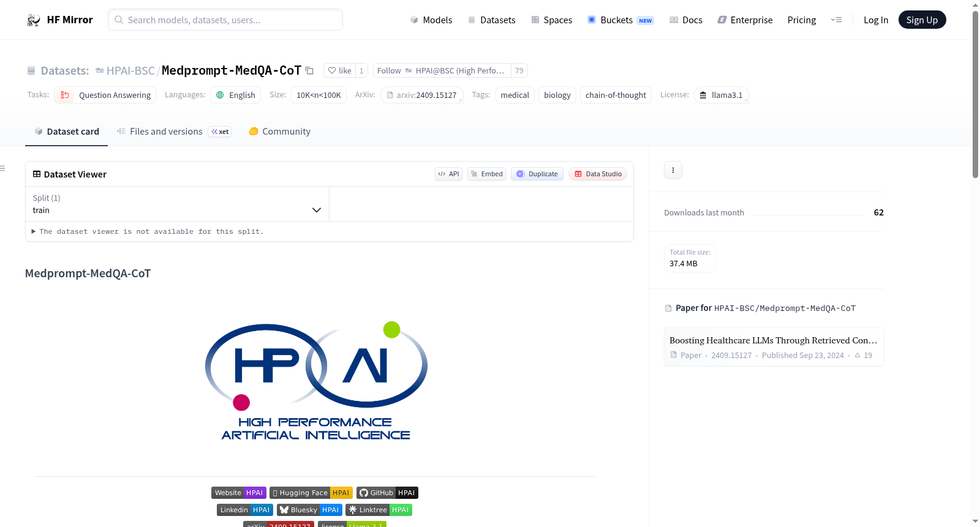Click the 10K<n<100K size tag
The height and width of the screenshot is (527, 980).
point(319,95)
